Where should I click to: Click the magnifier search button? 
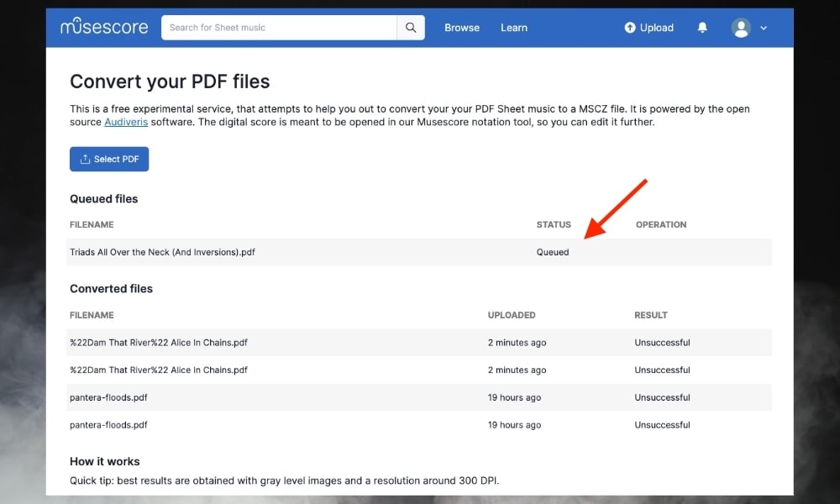[411, 28]
